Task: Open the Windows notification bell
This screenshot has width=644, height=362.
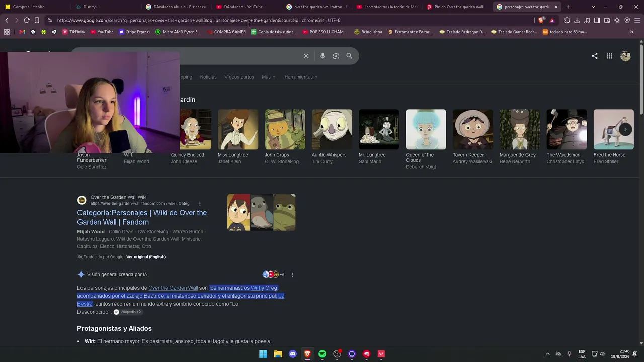Action: 635,354
